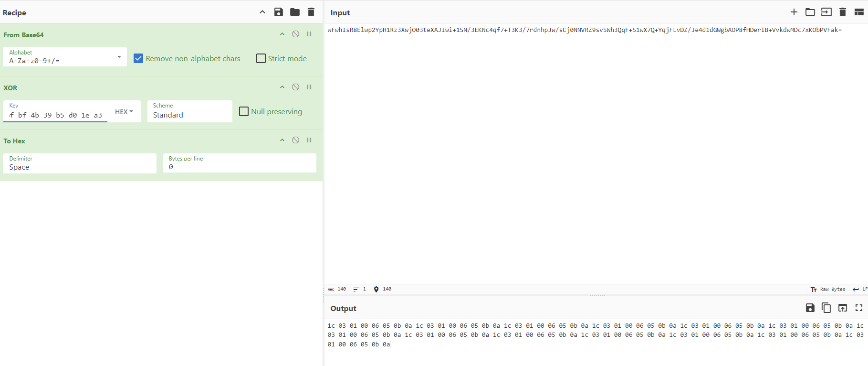
Task: Click the input character count 140
Action: (x=337, y=289)
